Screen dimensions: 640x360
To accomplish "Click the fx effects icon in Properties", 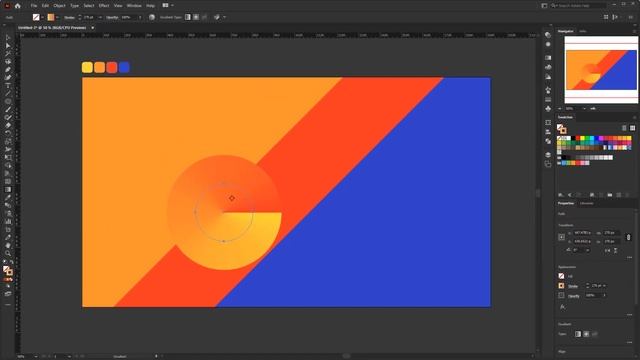I will click(562, 307).
